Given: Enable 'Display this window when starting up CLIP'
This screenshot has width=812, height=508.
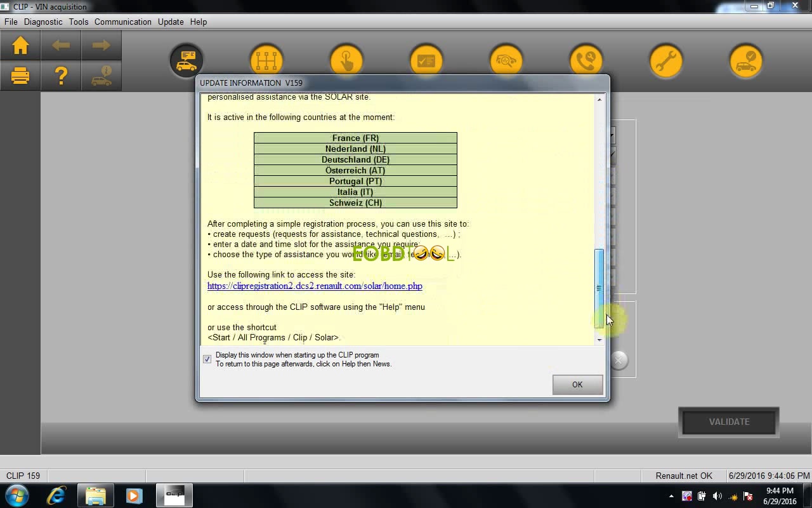Looking at the screenshot, I should (x=207, y=359).
